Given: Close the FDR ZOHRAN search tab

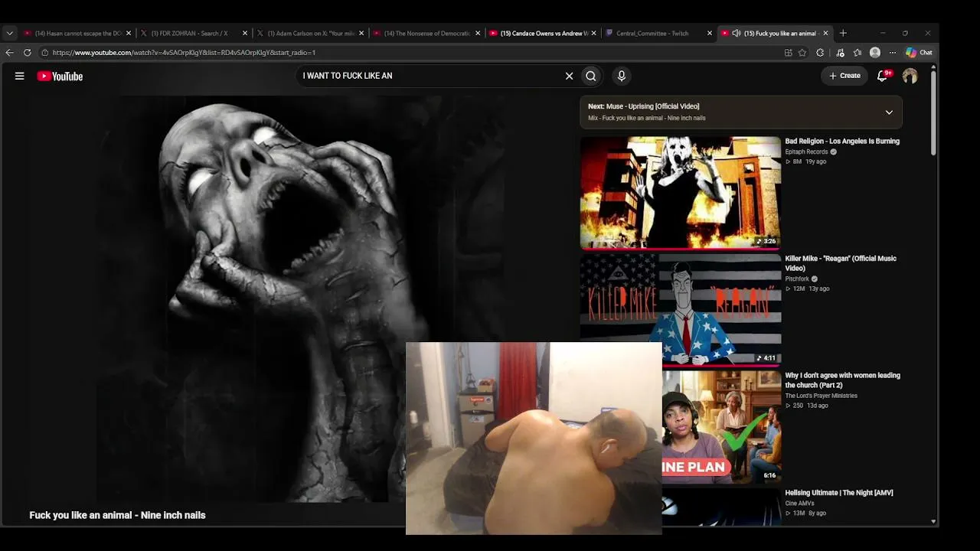Looking at the screenshot, I should [245, 33].
